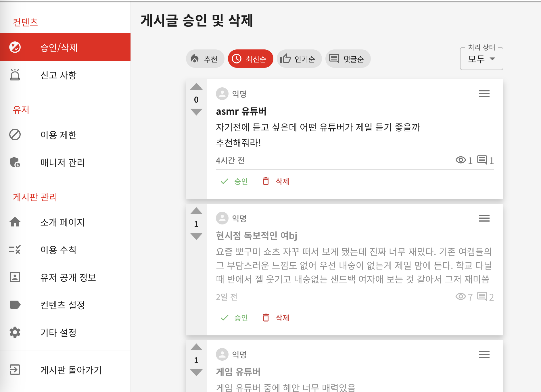Upvote the '게임 유튜버' post
Image resolution: width=541 pixels, height=392 pixels.
pos(196,347)
